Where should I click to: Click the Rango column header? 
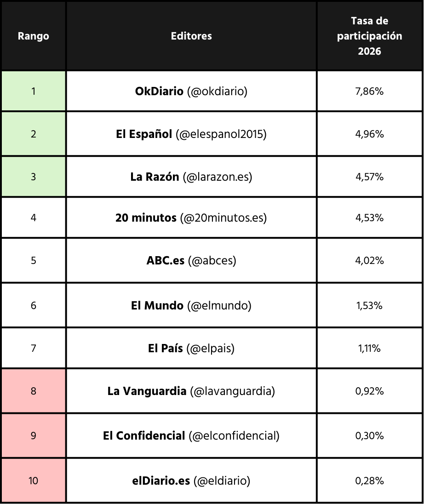tap(34, 36)
